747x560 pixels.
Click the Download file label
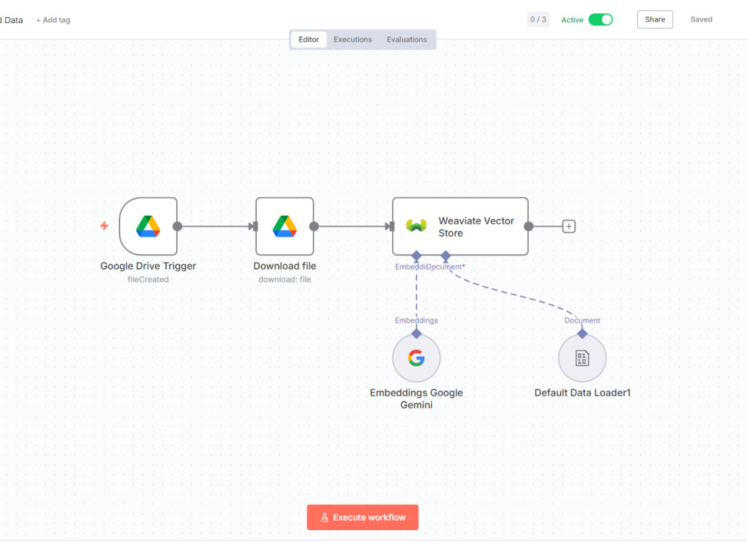(285, 267)
